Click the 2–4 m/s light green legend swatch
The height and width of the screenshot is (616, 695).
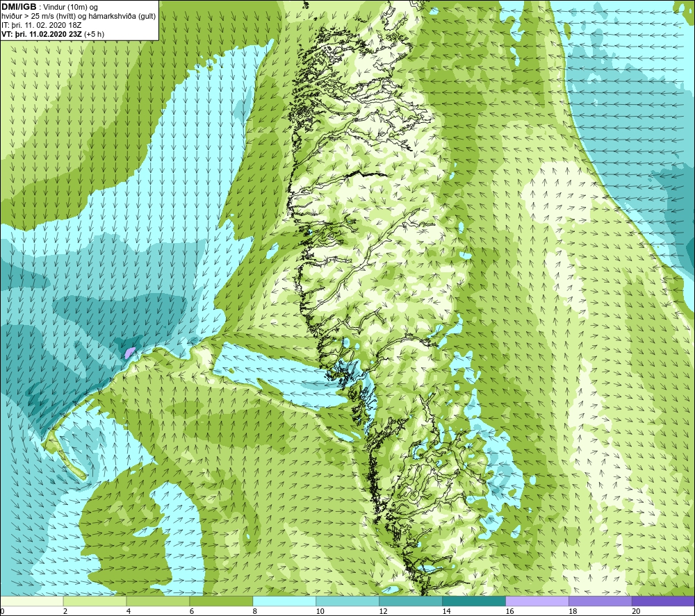point(95,601)
